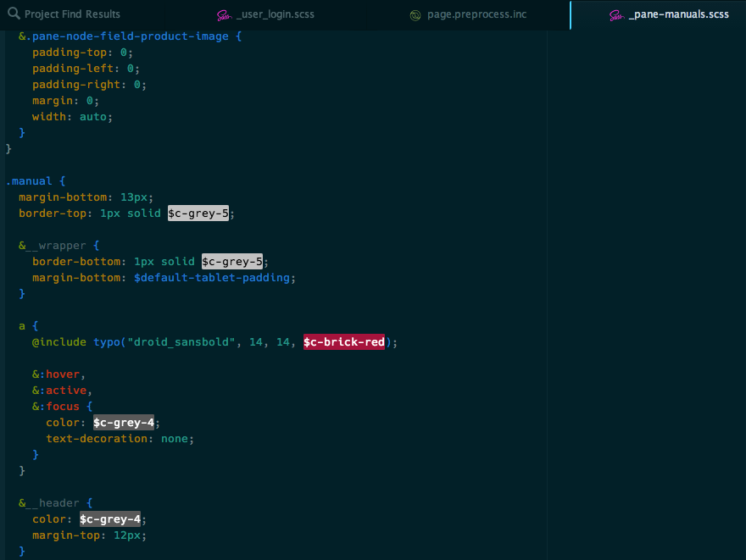Click &.pane-node-field-product-image selector
746x560 pixels.
pyautogui.click(x=123, y=36)
